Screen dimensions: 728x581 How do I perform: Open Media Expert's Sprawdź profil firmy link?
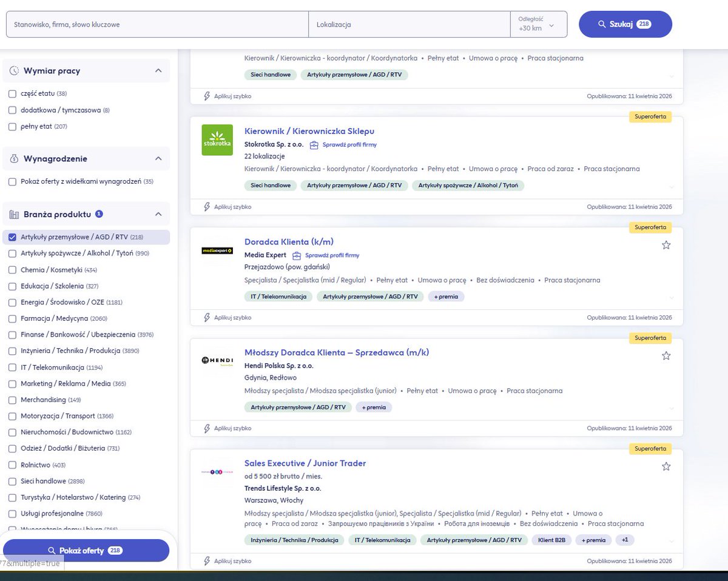[x=332, y=255]
